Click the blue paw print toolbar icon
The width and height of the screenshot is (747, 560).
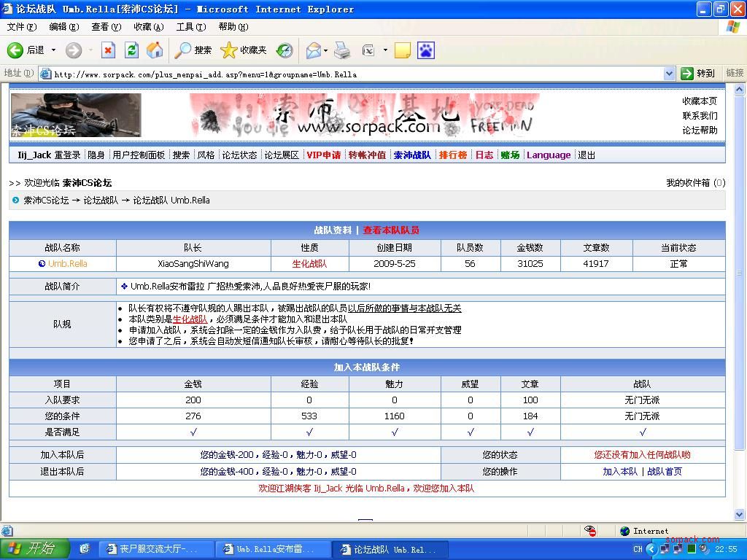point(425,50)
